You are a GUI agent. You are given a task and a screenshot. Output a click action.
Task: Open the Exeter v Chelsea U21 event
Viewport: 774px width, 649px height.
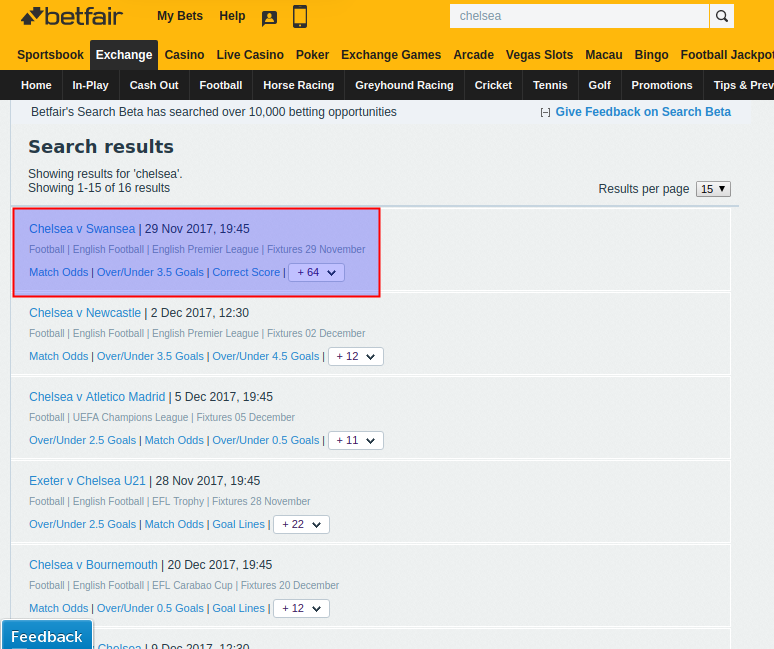[x=87, y=481]
